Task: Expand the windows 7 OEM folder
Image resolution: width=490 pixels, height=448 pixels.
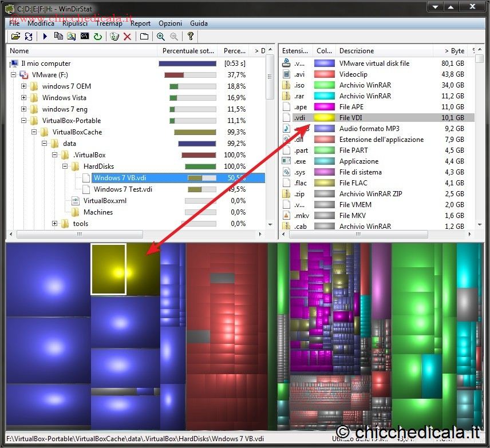Action: pos(24,86)
